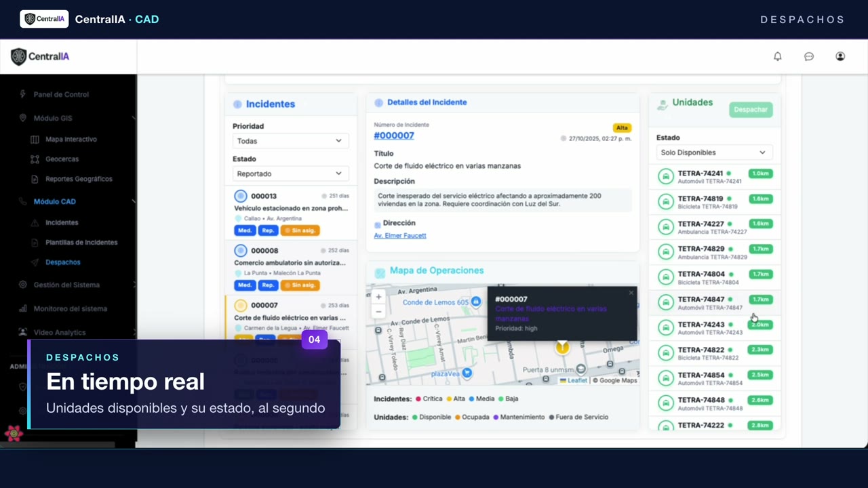
Task: Click the Despachar button
Action: coord(751,109)
